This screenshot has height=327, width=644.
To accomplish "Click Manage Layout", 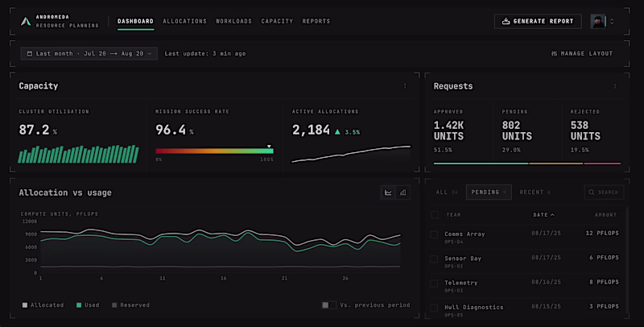I will [582, 53].
